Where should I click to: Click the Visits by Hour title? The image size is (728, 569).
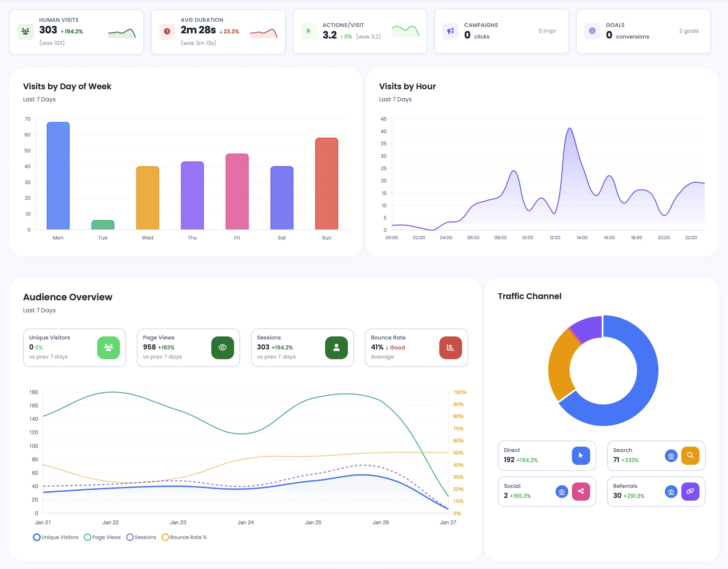407,86
